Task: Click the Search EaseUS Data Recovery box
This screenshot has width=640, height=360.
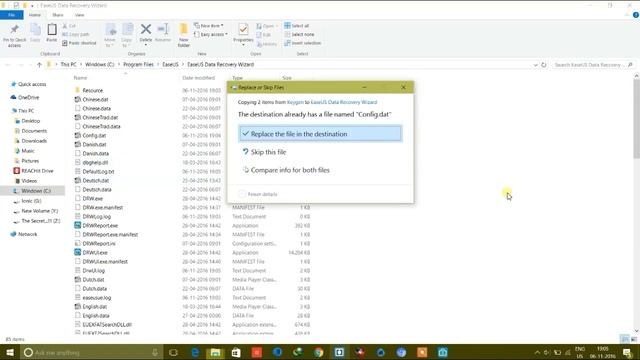Action: [x=593, y=65]
